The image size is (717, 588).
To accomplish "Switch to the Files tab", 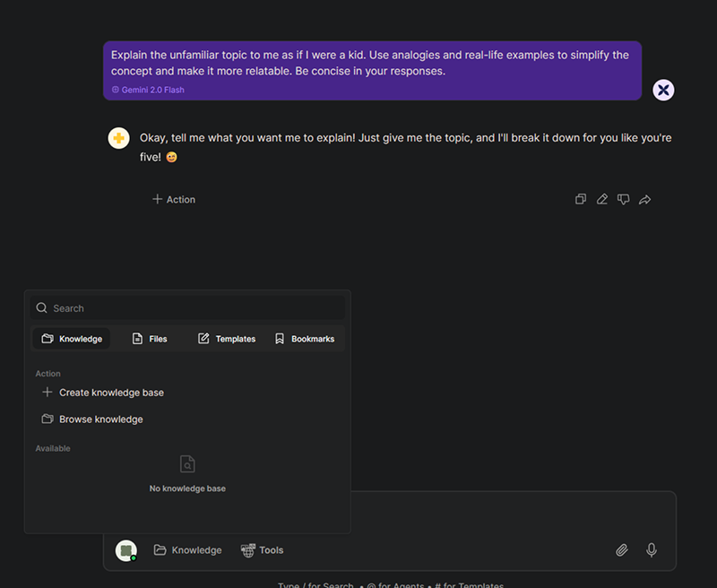I will click(150, 339).
